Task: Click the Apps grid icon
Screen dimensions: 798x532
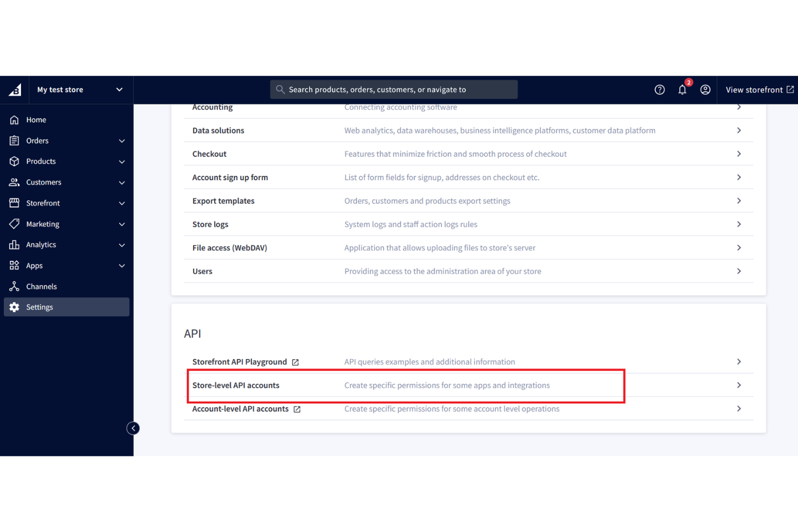Action: coord(15,266)
